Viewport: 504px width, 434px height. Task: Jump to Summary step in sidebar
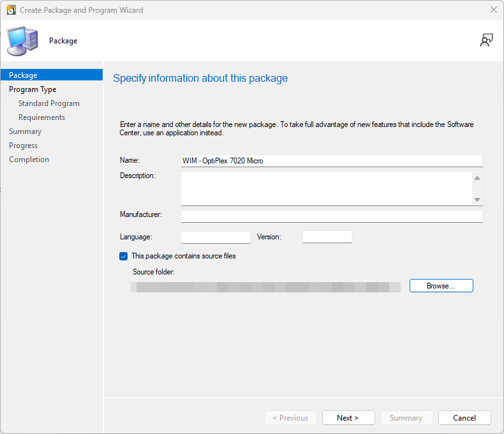tap(26, 131)
